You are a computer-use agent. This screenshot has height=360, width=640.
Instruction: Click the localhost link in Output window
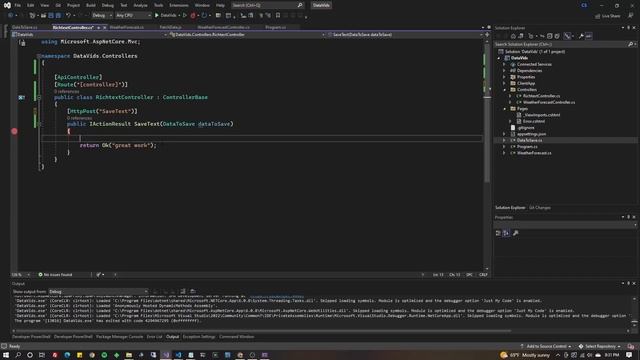click(277, 296)
